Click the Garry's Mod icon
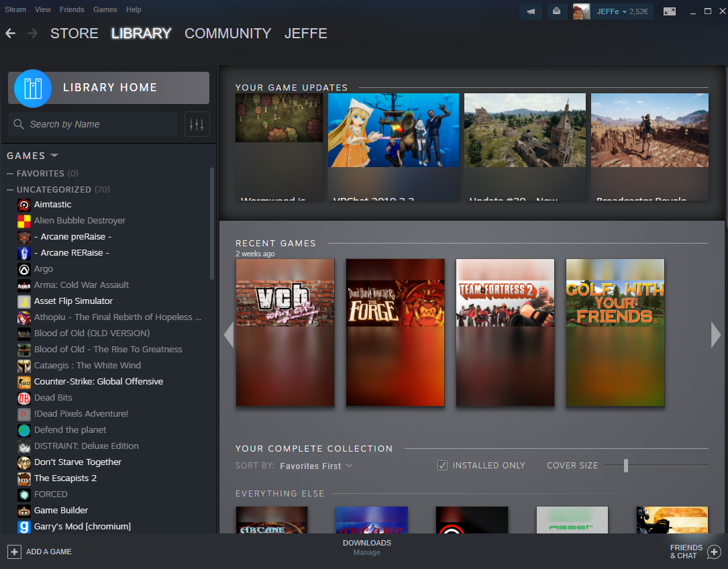This screenshot has width=728, height=569. click(x=24, y=527)
